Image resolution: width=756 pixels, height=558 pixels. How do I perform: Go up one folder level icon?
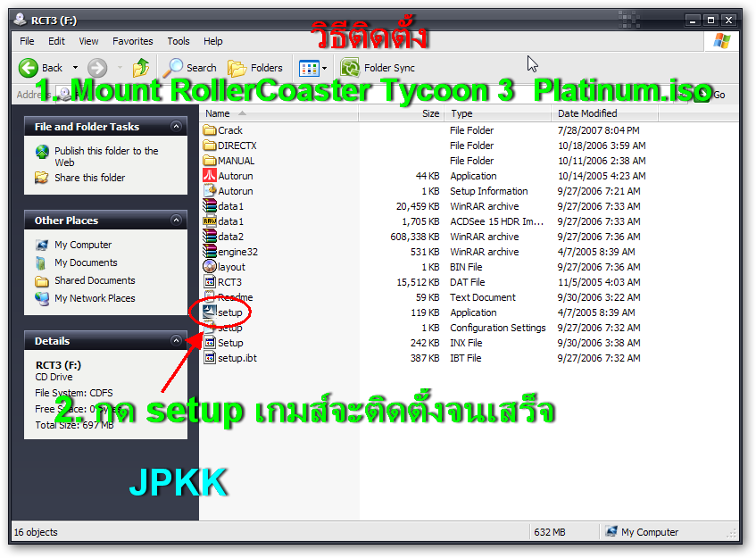tap(141, 68)
